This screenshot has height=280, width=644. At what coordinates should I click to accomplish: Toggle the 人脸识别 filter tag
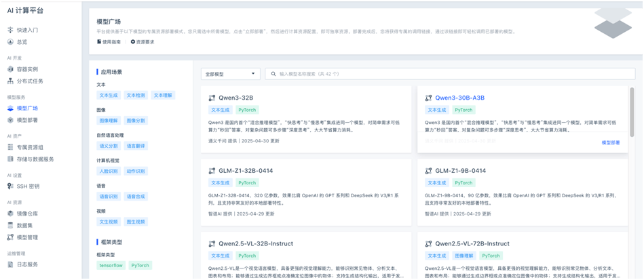pos(109,172)
